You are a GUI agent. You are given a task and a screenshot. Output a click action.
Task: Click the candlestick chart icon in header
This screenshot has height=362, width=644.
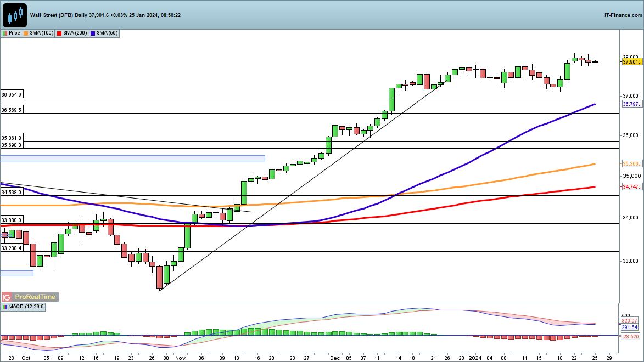[x=15, y=15]
